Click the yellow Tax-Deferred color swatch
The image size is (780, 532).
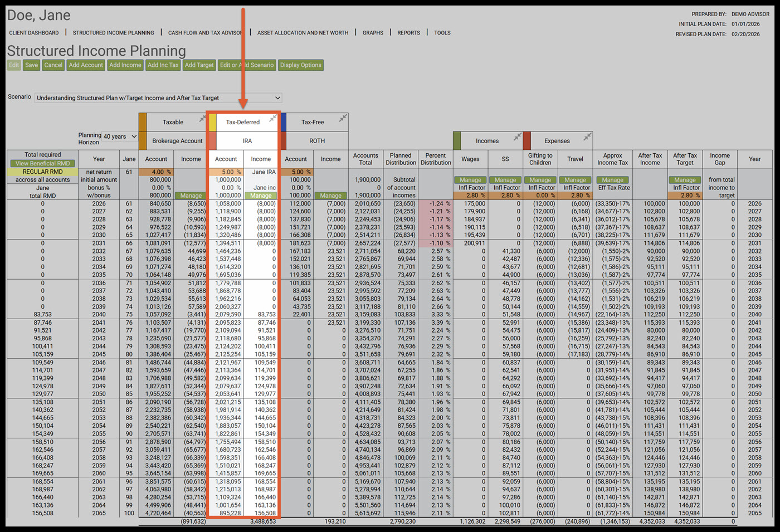(x=212, y=122)
